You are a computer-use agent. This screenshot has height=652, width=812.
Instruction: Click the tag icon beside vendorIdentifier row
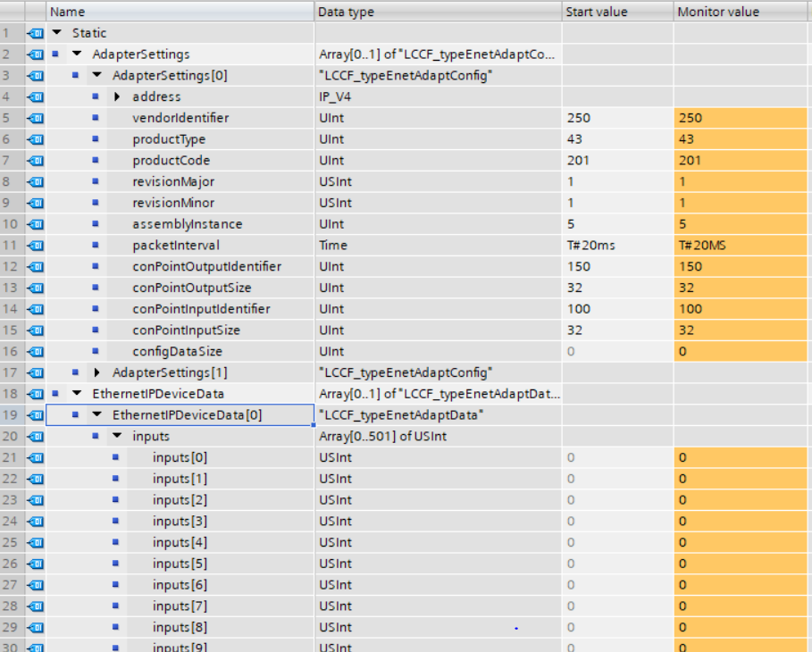point(36,118)
